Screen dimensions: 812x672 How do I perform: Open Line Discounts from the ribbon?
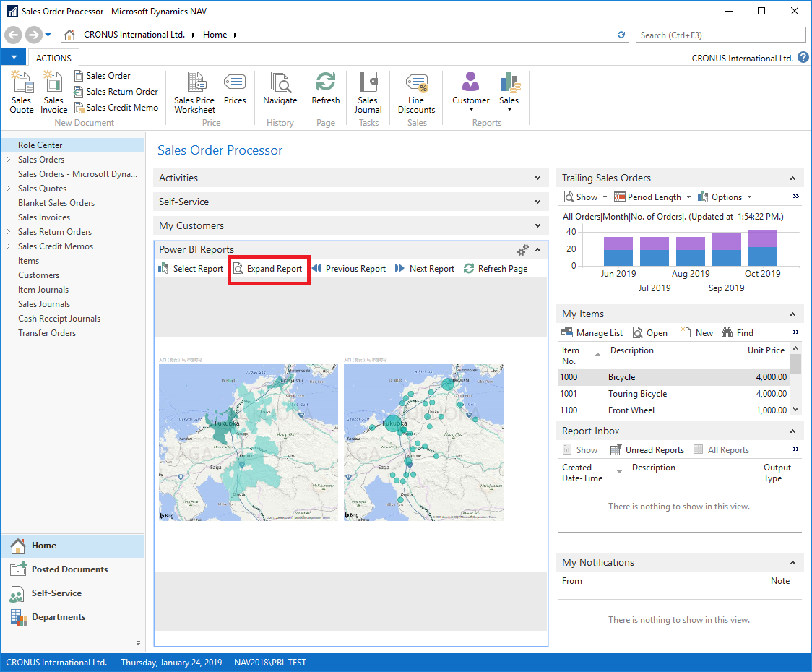pyautogui.click(x=416, y=92)
